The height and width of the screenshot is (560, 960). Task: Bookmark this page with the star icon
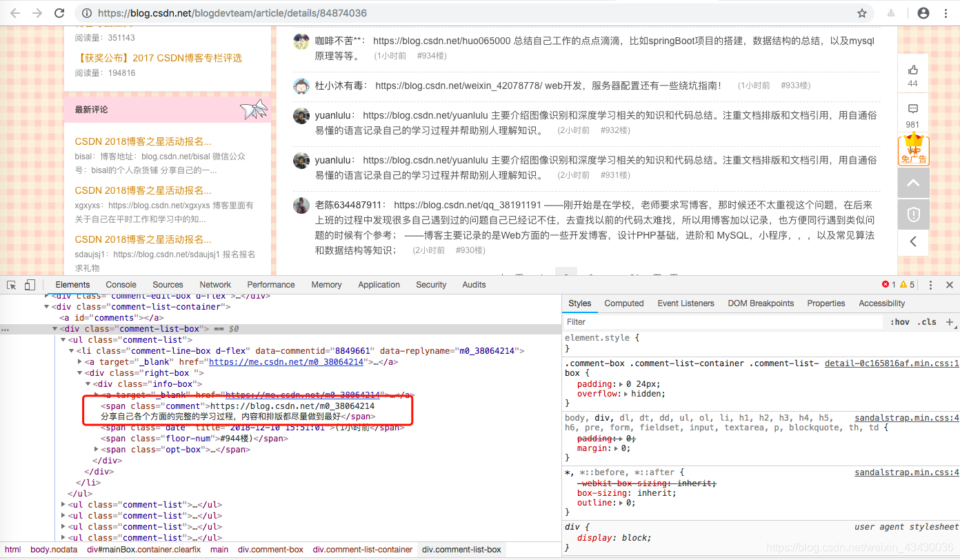pos(862,13)
